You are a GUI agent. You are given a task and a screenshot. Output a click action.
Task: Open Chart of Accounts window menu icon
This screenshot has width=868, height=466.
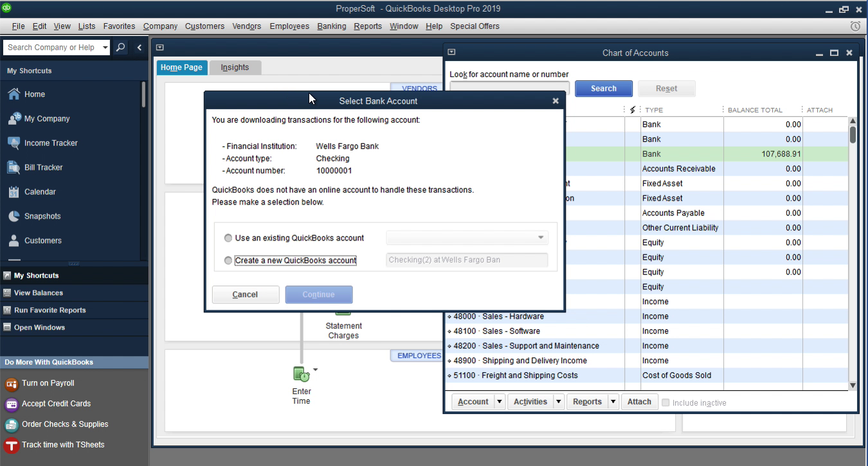[451, 53]
